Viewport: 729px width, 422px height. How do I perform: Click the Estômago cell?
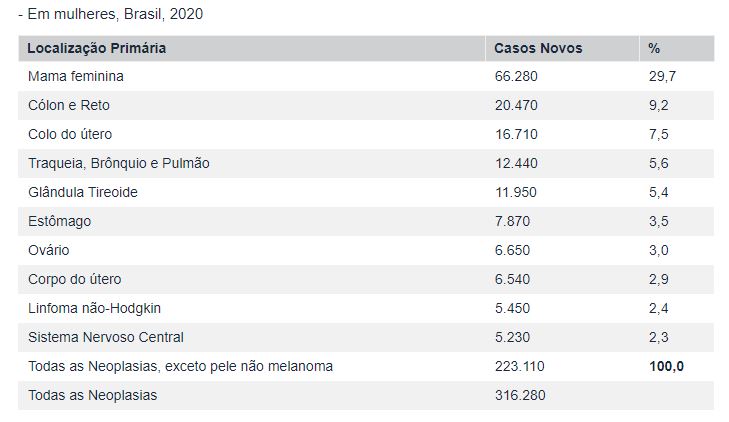point(60,221)
